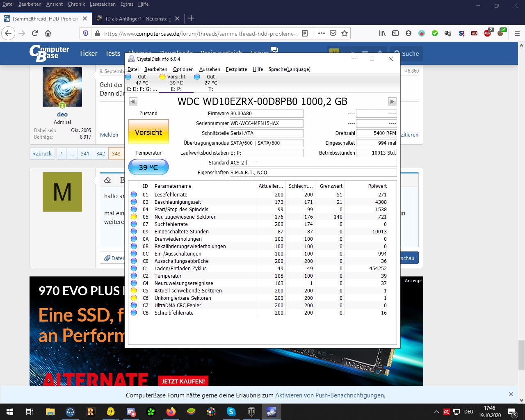The width and height of the screenshot is (525, 420).
Task: Activate push notifications link
Action: [330, 395]
